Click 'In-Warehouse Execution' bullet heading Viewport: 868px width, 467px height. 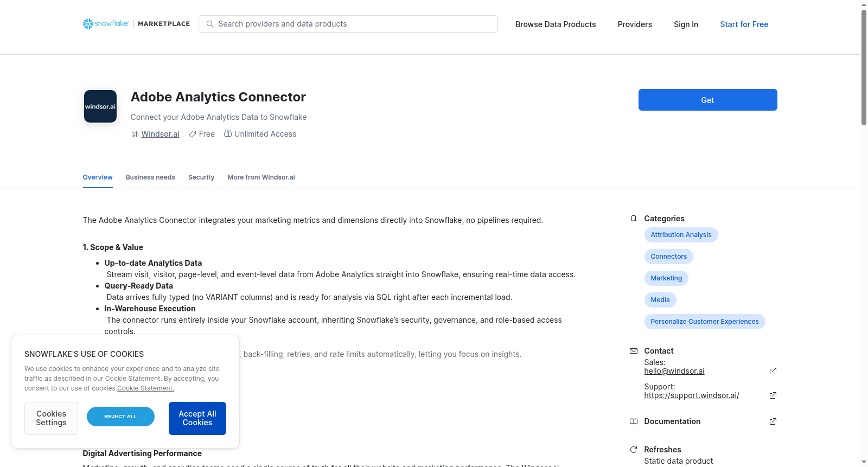pyautogui.click(x=150, y=309)
